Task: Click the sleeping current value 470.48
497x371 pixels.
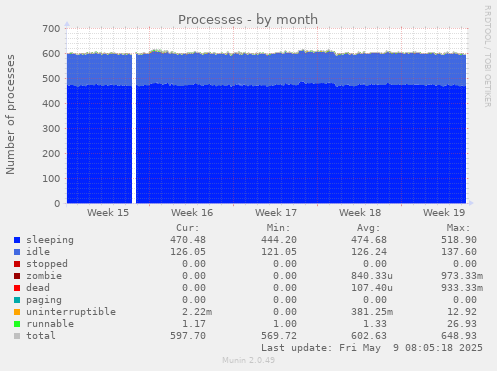Action: pyautogui.click(x=188, y=240)
